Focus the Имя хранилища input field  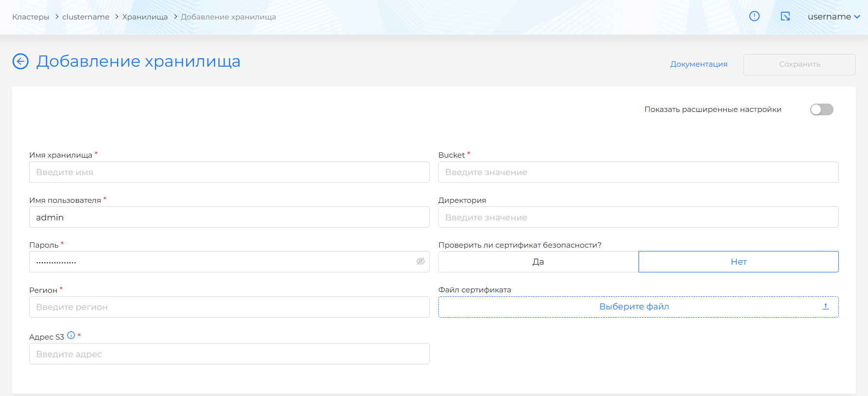[x=229, y=172]
